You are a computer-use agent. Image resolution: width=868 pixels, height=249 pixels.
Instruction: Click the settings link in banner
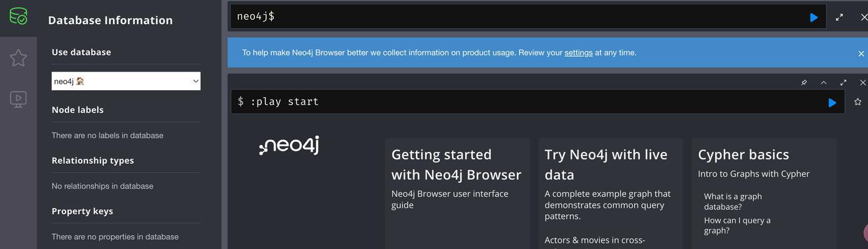[x=579, y=53]
